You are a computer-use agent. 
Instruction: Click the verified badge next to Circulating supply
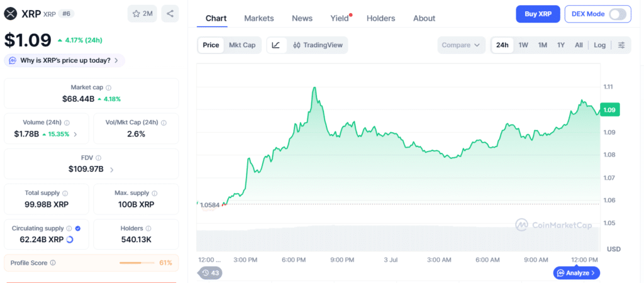[x=78, y=228]
